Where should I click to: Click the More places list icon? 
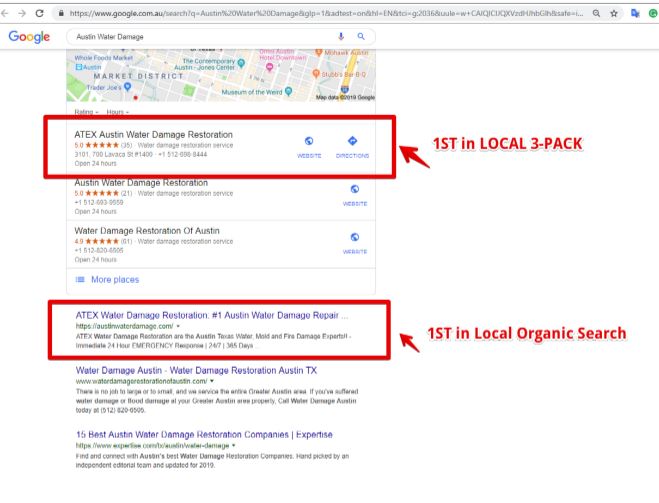(x=80, y=279)
